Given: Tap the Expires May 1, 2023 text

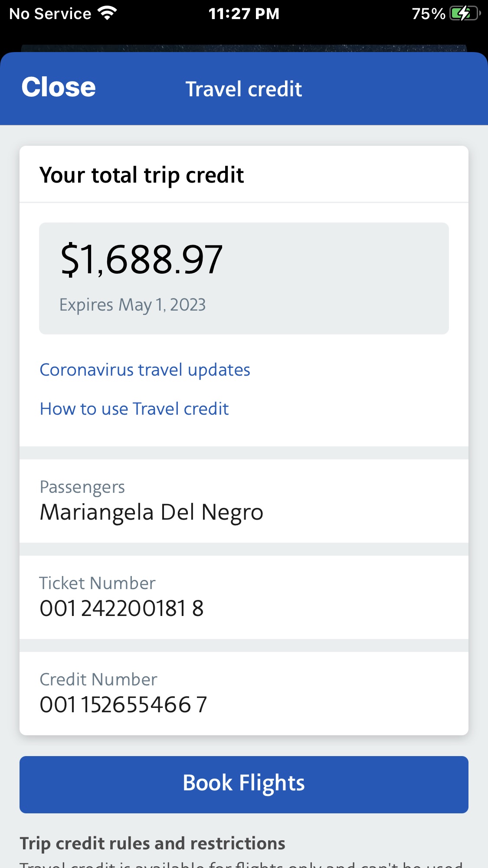Looking at the screenshot, I should pyautogui.click(x=132, y=305).
